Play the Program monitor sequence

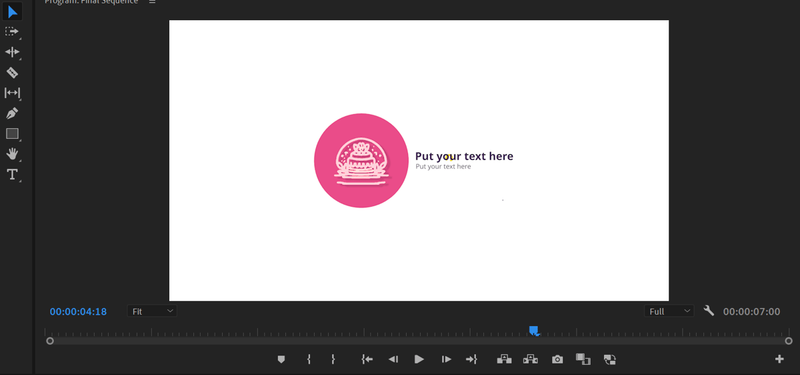tap(419, 359)
